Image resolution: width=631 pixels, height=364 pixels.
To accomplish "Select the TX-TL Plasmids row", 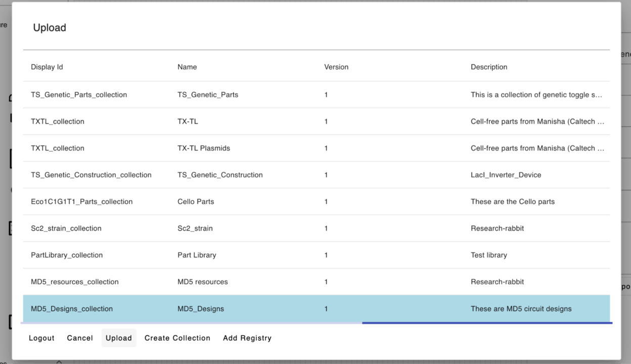I will coord(317,148).
